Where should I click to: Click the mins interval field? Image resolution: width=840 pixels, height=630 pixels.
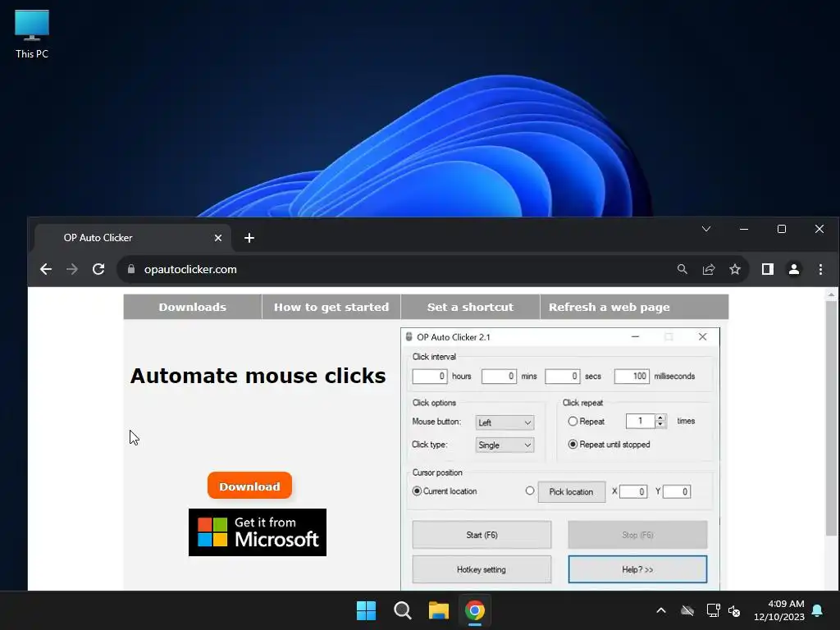pyautogui.click(x=499, y=376)
